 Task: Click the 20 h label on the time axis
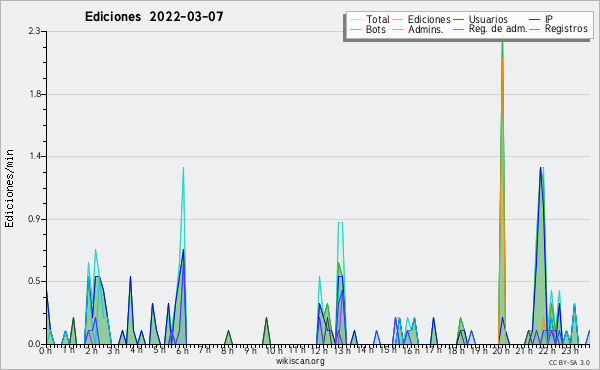499,351
